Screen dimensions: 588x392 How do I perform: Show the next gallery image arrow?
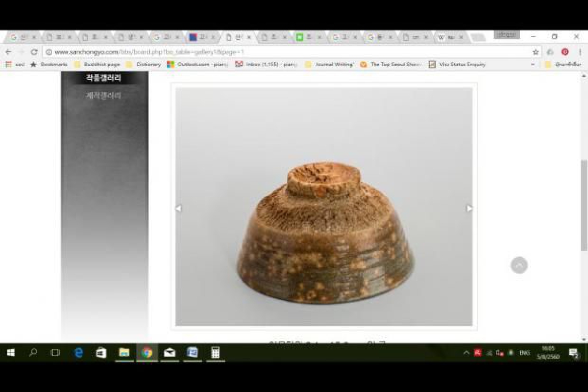[469, 209]
